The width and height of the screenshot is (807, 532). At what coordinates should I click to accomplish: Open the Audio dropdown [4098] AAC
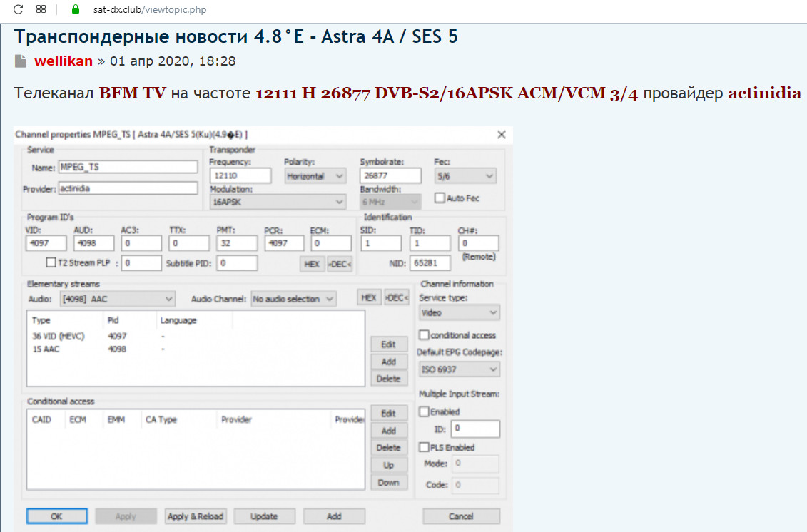(117, 299)
